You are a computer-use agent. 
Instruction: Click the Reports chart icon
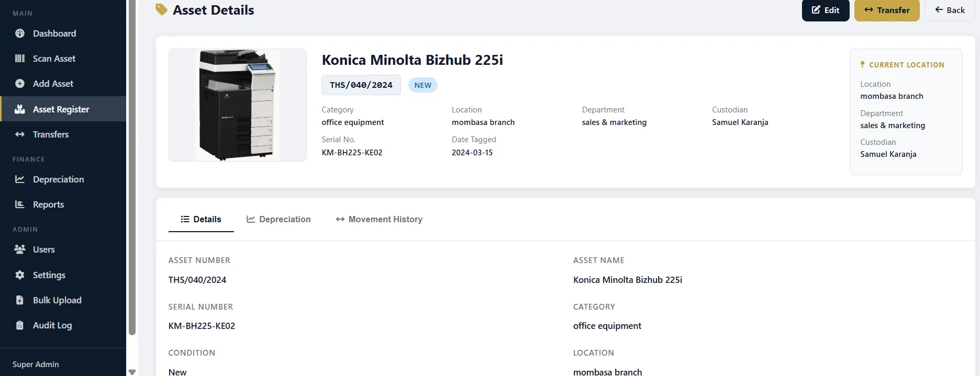(x=20, y=204)
